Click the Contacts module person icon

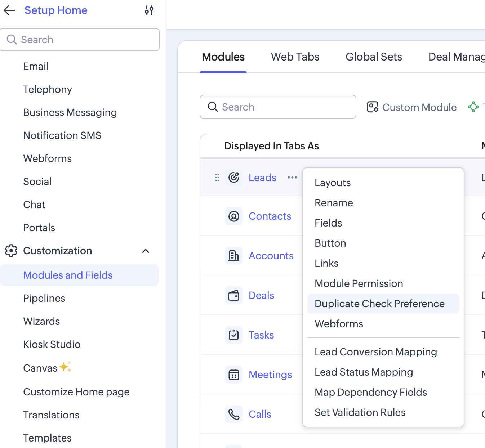pyautogui.click(x=234, y=216)
